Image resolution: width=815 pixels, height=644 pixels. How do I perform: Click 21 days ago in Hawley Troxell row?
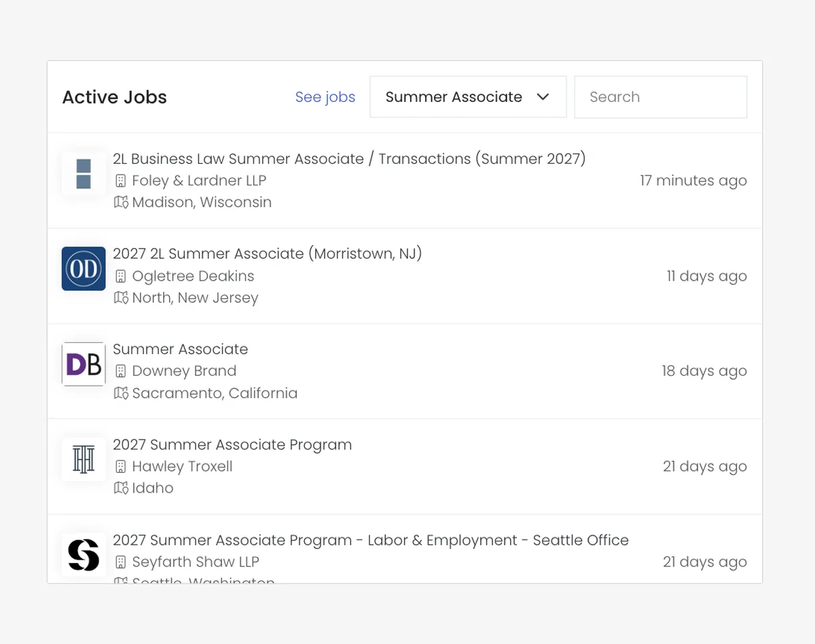point(705,467)
